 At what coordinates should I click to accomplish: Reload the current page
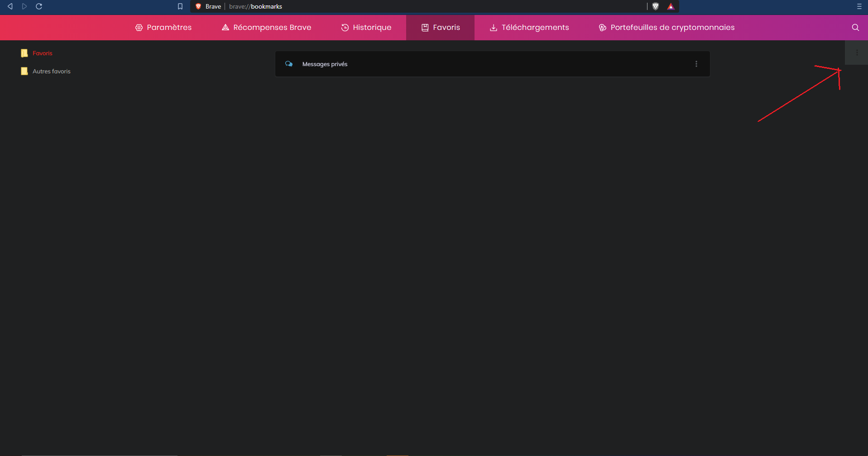(39, 6)
